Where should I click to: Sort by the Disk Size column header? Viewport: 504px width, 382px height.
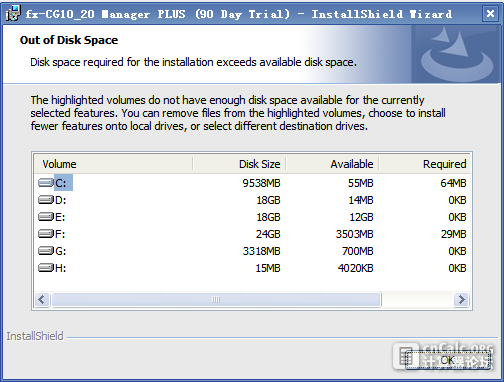[x=239, y=164]
